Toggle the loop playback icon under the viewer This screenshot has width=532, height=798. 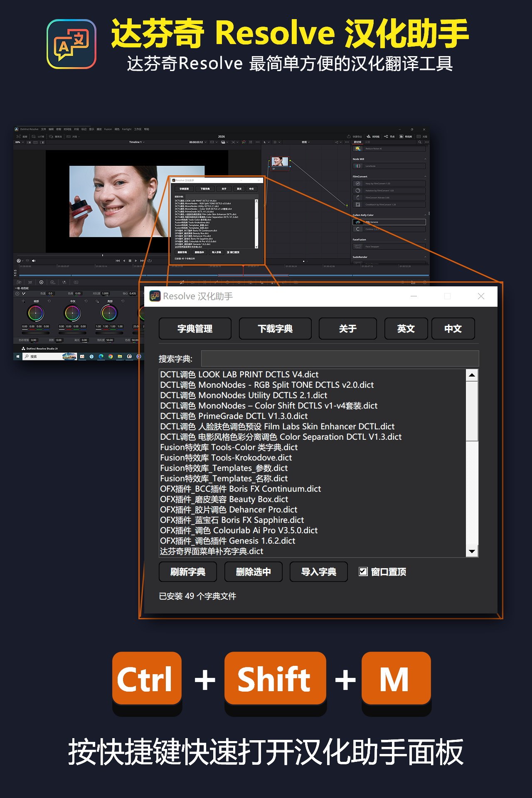coord(149,261)
